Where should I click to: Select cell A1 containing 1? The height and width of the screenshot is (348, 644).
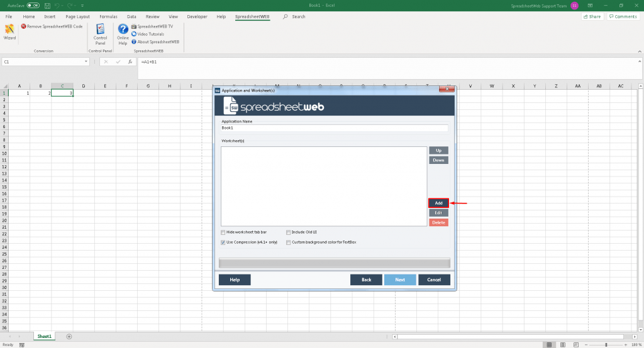point(19,93)
